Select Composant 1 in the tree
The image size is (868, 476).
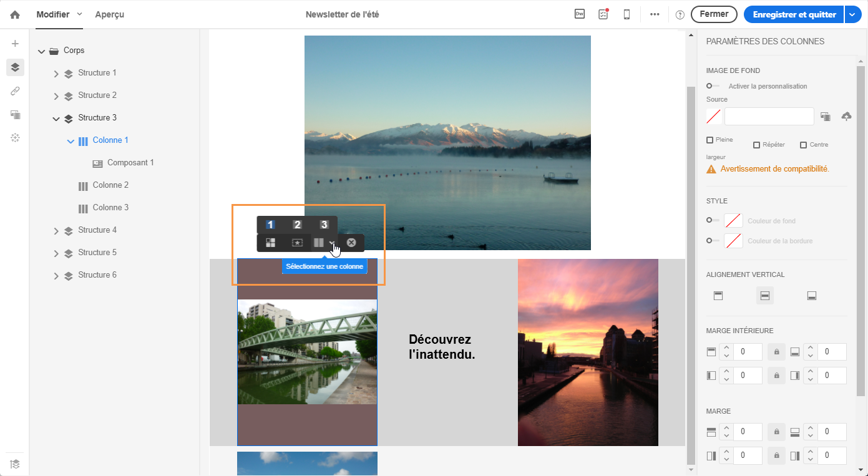coord(130,163)
